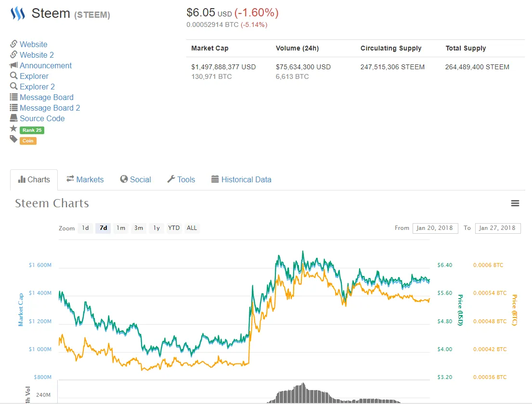Click the $1,497,888,377 USD market cap value
Screen dimensions: 532x404
click(x=223, y=67)
